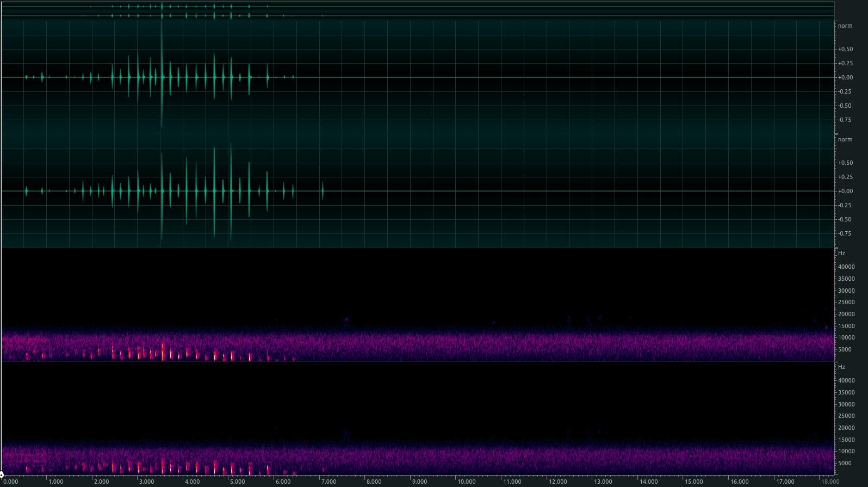Select the playhead cursor marker at time 0.000
The width and height of the screenshot is (868, 487).
[2, 474]
